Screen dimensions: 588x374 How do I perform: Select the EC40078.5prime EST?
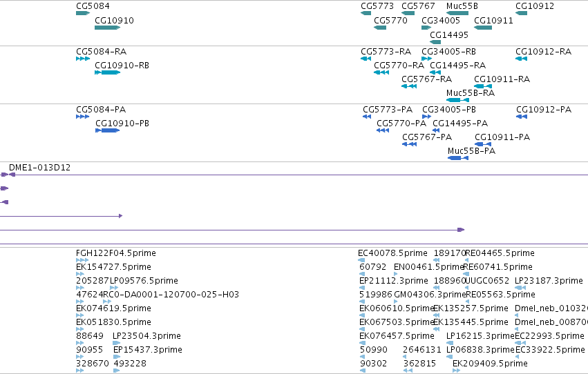coord(361,260)
